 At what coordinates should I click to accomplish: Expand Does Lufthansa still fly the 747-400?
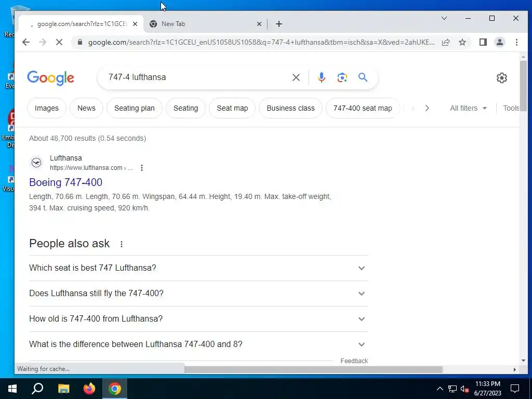pyautogui.click(x=198, y=294)
